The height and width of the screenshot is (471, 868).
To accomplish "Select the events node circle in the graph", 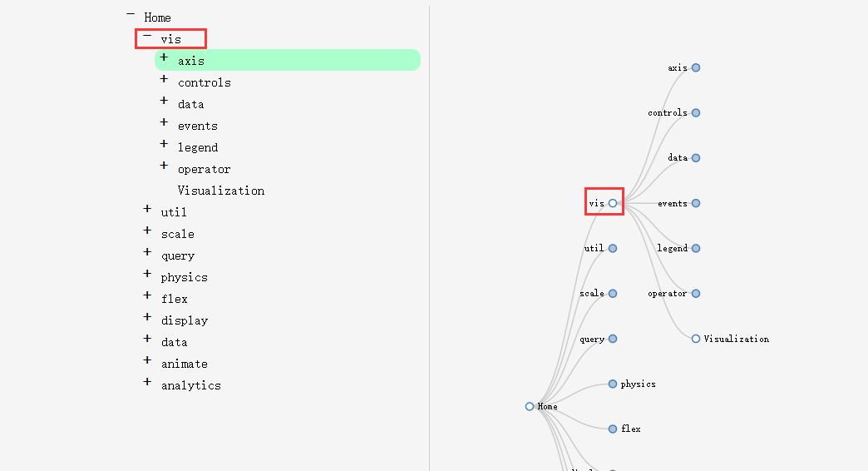I will (696, 203).
